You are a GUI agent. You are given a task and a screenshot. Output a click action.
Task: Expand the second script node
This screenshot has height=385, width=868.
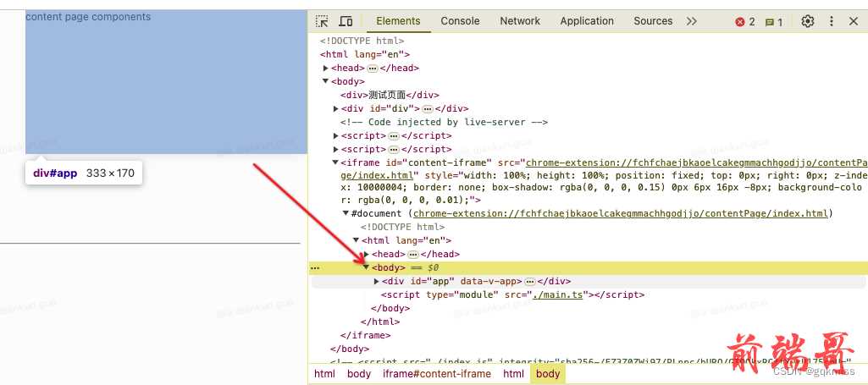[336, 150]
